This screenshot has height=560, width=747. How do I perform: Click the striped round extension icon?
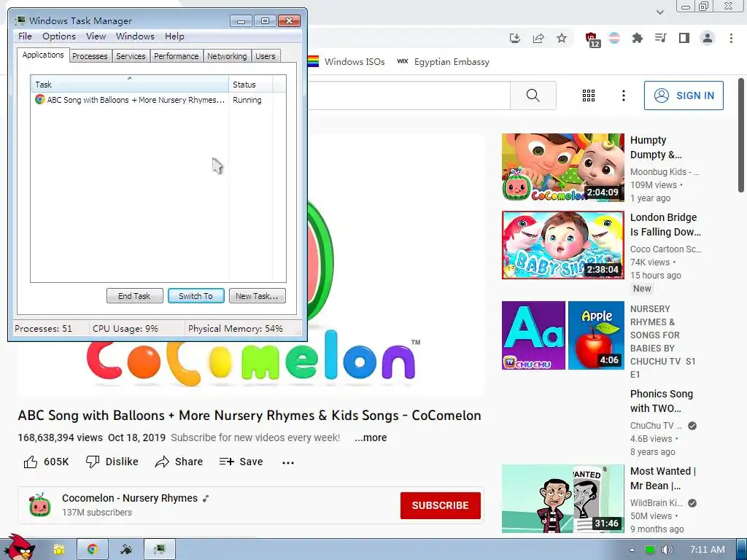tap(614, 38)
